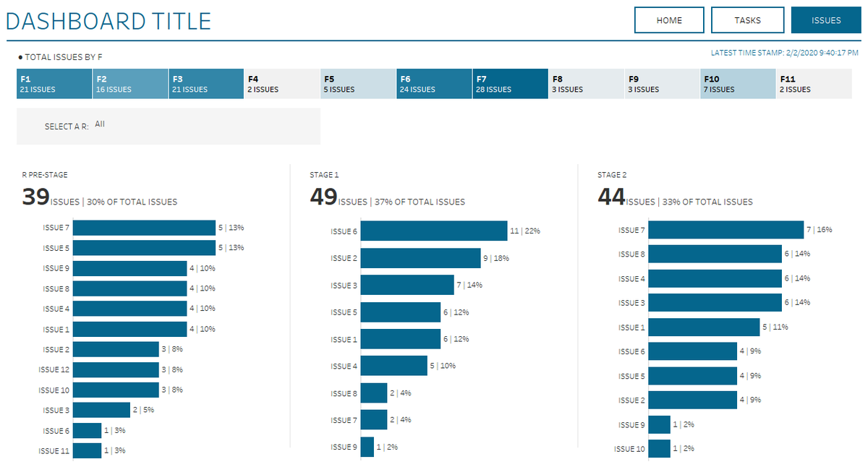This screenshot has width=868, height=467.
Task: Select the ISSUE 4 bar in Stage 1
Action: (x=394, y=366)
